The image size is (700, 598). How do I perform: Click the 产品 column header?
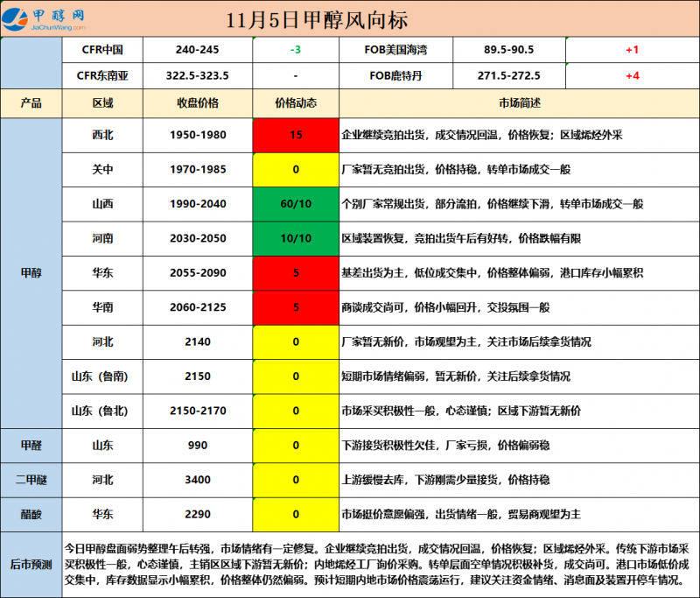click(31, 102)
